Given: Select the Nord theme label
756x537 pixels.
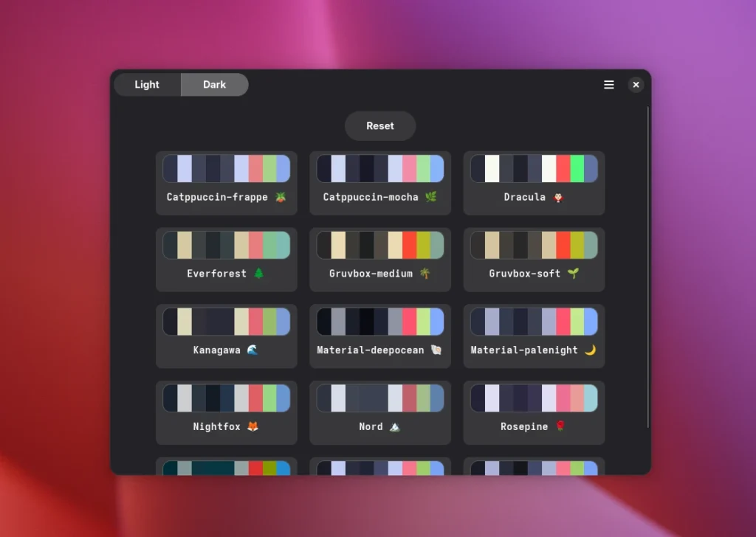Looking at the screenshot, I should click(371, 426).
